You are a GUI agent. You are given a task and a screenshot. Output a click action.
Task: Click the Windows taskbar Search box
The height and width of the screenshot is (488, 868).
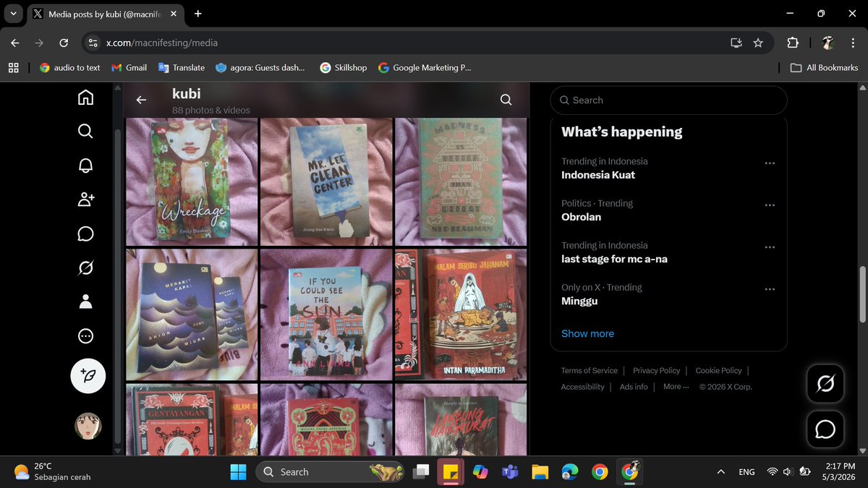click(x=329, y=472)
